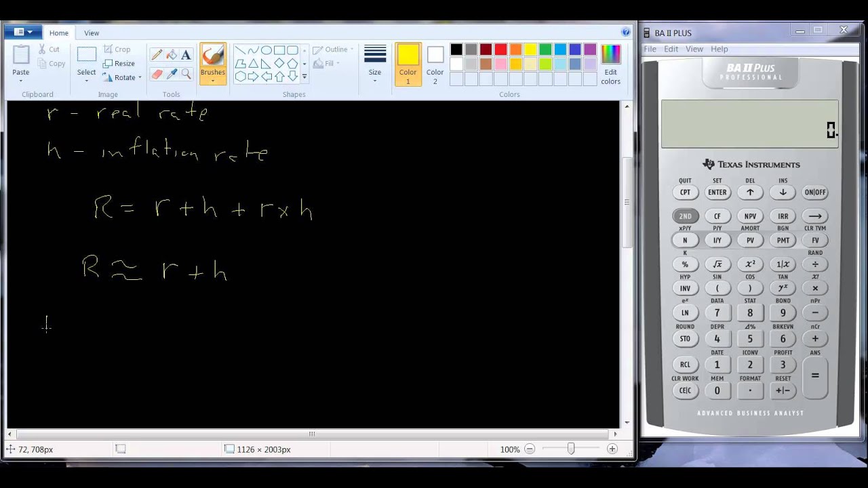
Task: Set Color 2 as the active color
Action: point(435,65)
